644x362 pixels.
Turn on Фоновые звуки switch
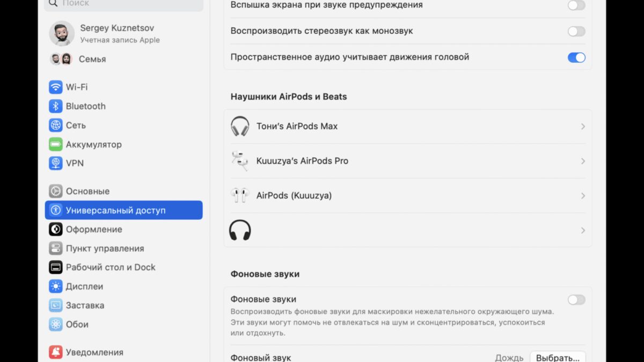click(576, 300)
